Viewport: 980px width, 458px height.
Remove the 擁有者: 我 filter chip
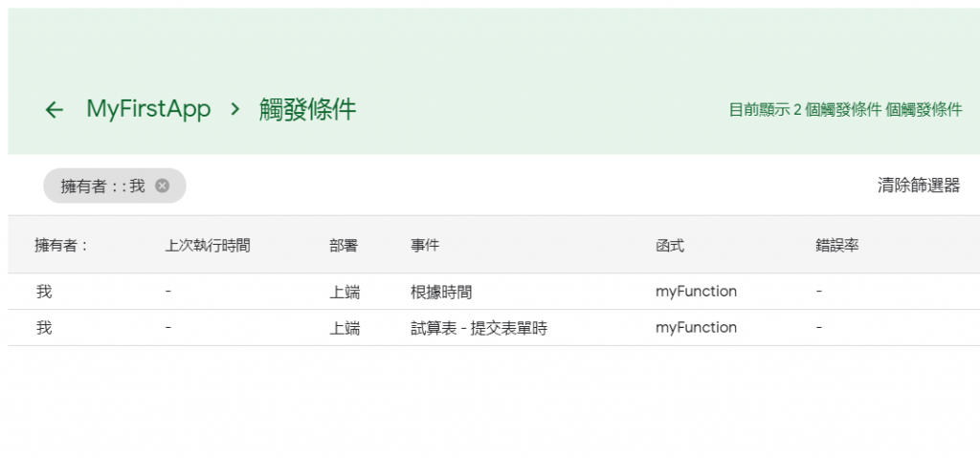pos(163,185)
